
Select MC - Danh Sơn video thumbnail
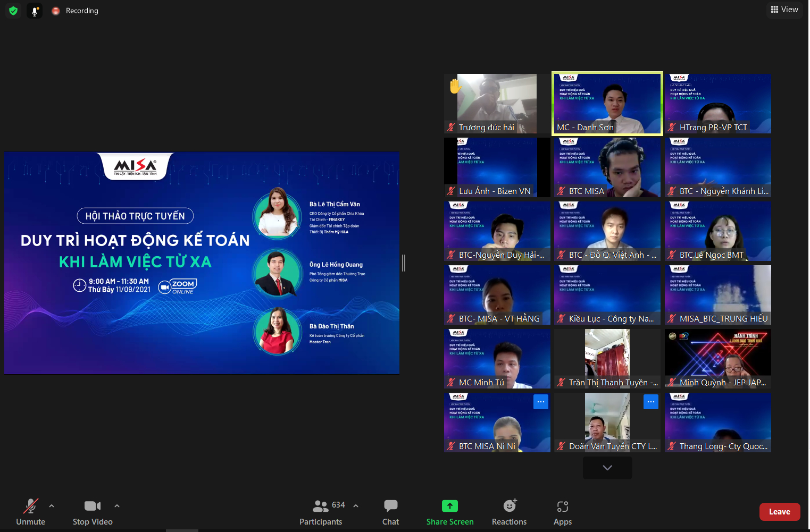coord(607,104)
